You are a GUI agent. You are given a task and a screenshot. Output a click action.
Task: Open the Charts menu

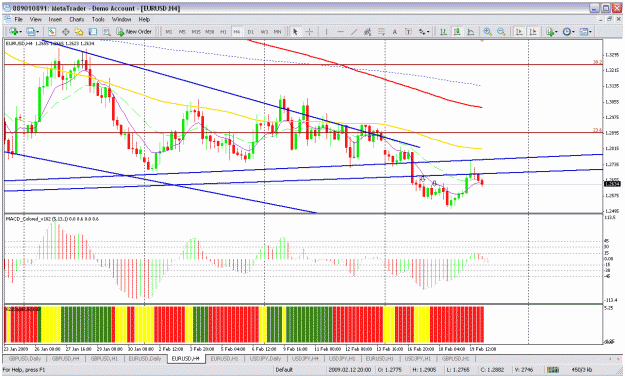(x=77, y=19)
